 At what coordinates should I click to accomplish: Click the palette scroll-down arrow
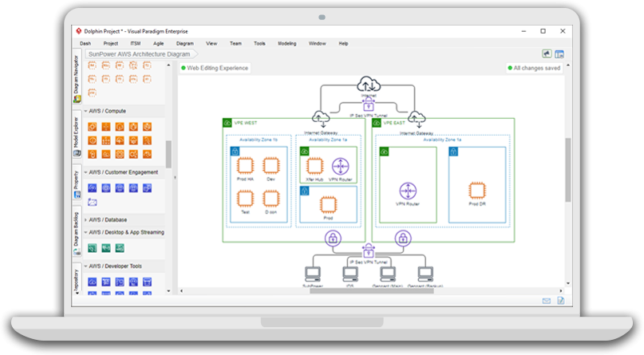tap(168, 291)
